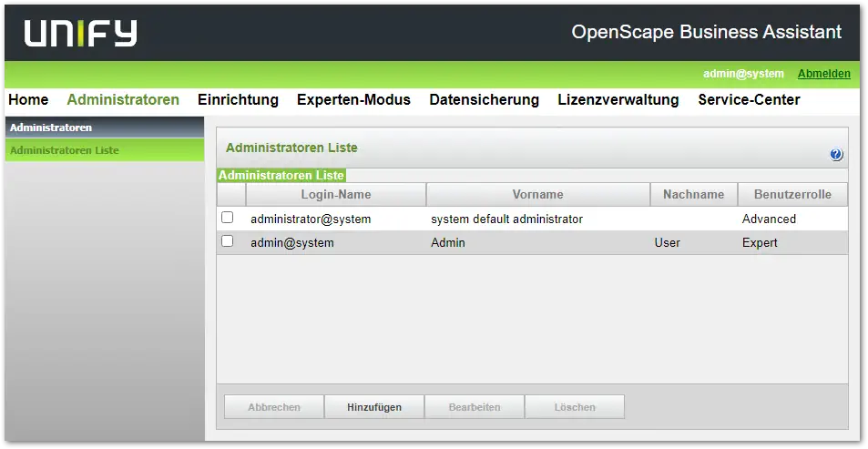Click the Löschen button
The width and height of the screenshot is (868, 449).
(x=575, y=407)
